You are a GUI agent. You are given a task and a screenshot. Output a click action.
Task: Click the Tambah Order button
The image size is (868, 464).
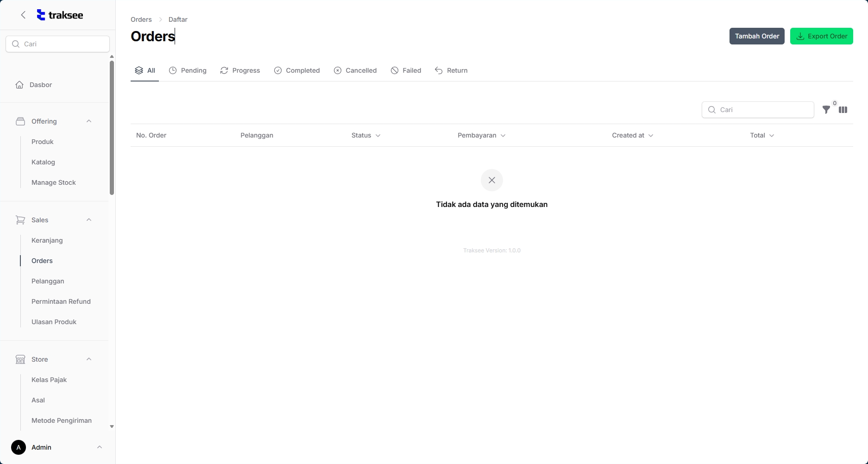click(756, 36)
